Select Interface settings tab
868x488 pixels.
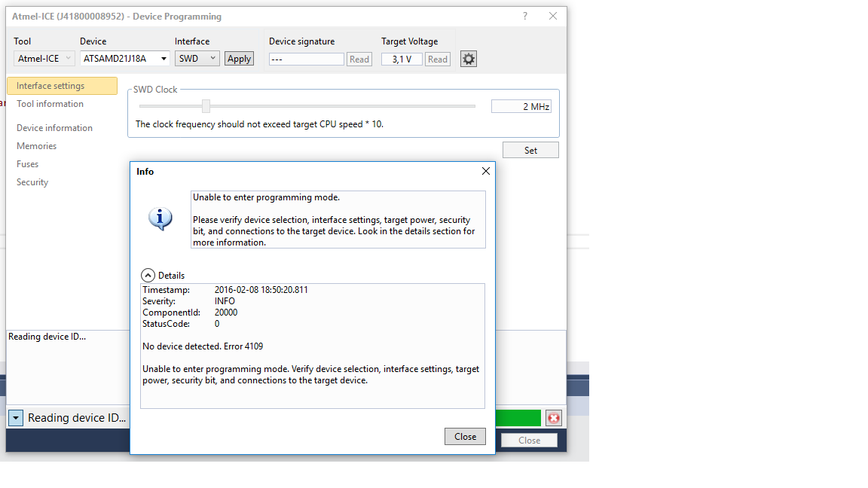pos(62,86)
